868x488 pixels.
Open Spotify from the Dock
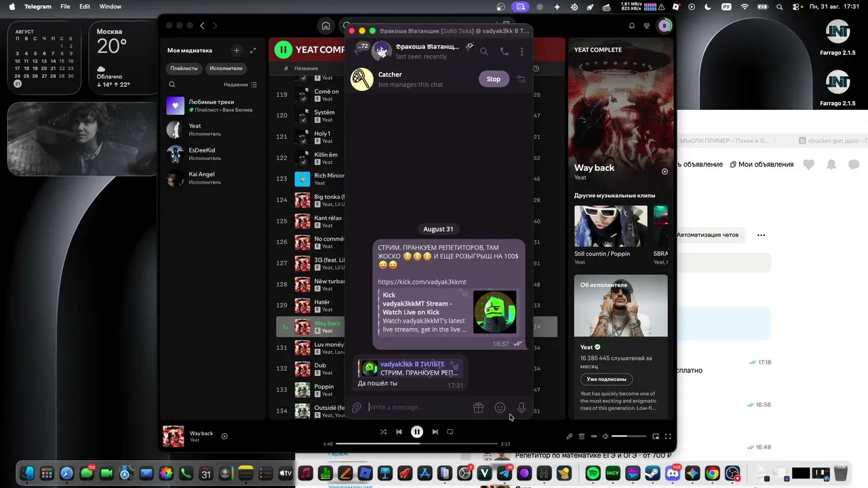point(593,473)
